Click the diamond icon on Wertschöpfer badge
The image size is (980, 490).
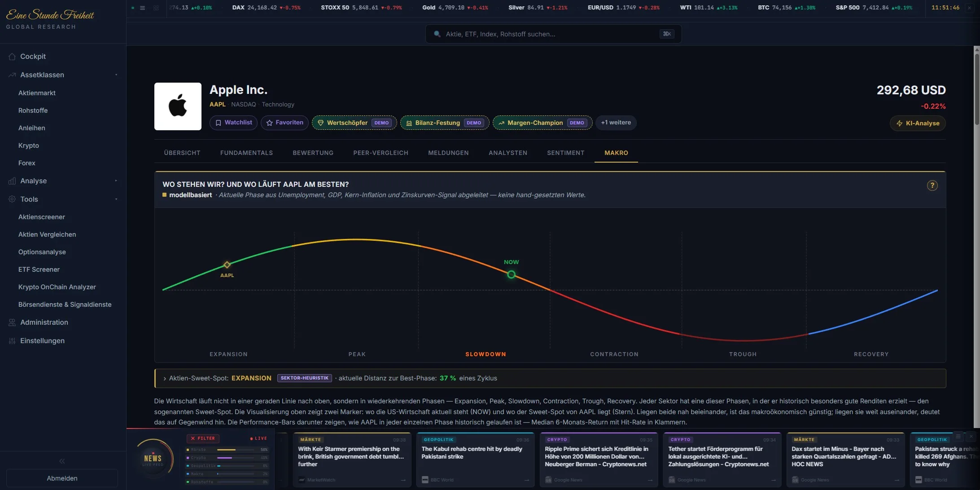321,123
